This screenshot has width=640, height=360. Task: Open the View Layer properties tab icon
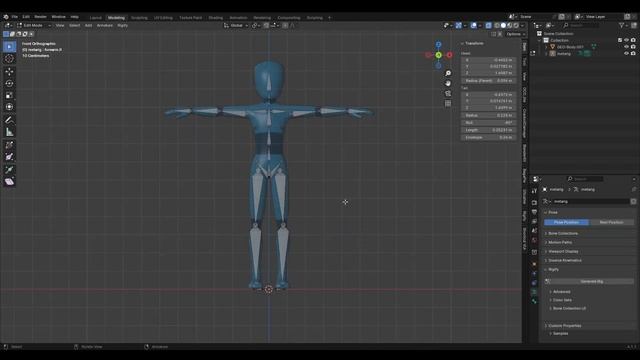click(534, 221)
